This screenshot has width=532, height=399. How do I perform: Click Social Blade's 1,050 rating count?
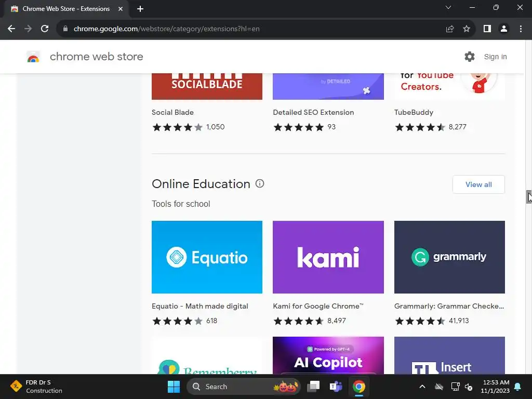click(216, 127)
